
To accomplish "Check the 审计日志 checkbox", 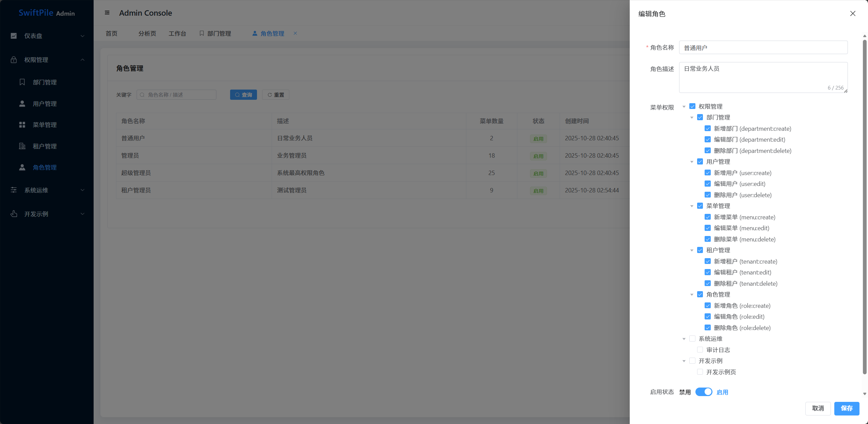I will coord(700,350).
